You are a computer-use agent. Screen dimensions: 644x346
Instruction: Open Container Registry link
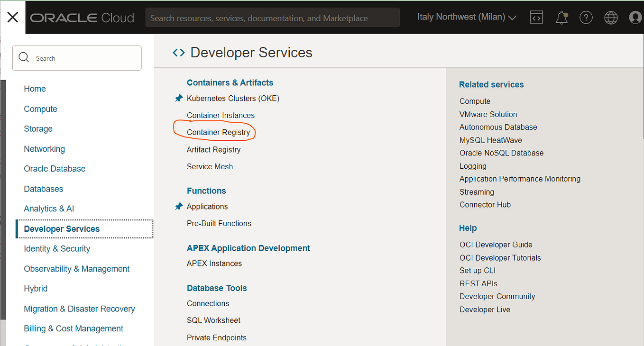point(218,132)
